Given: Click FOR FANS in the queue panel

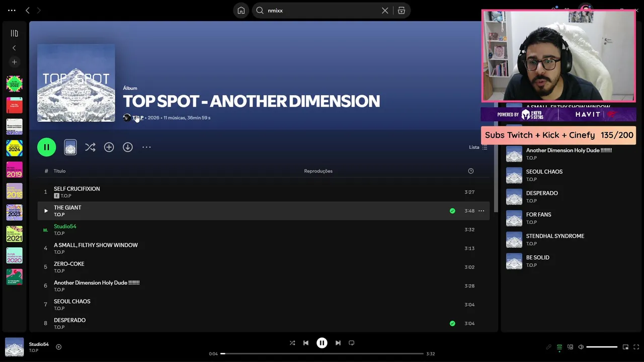Looking at the screenshot, I should pyautogui.click(x=569, y=218).
